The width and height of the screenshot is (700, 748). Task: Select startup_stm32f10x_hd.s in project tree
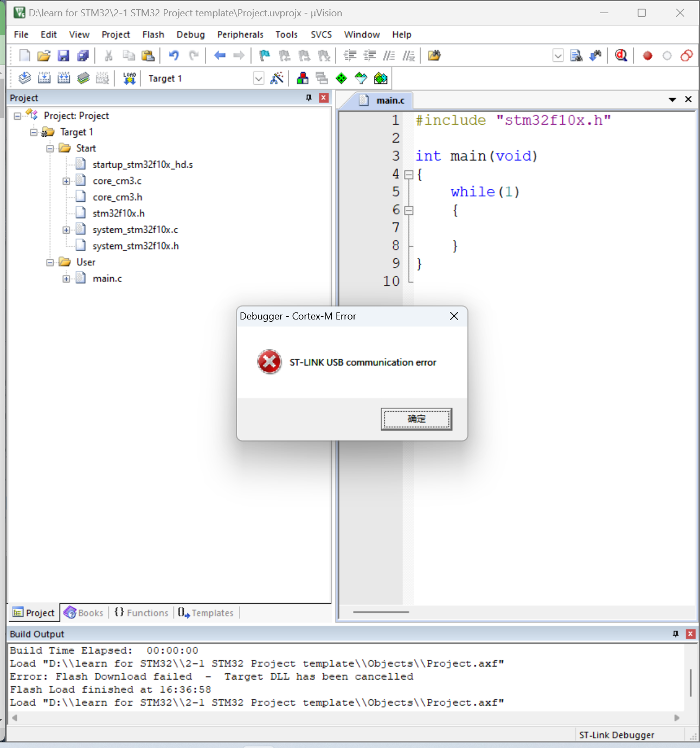tap(143, 165)
